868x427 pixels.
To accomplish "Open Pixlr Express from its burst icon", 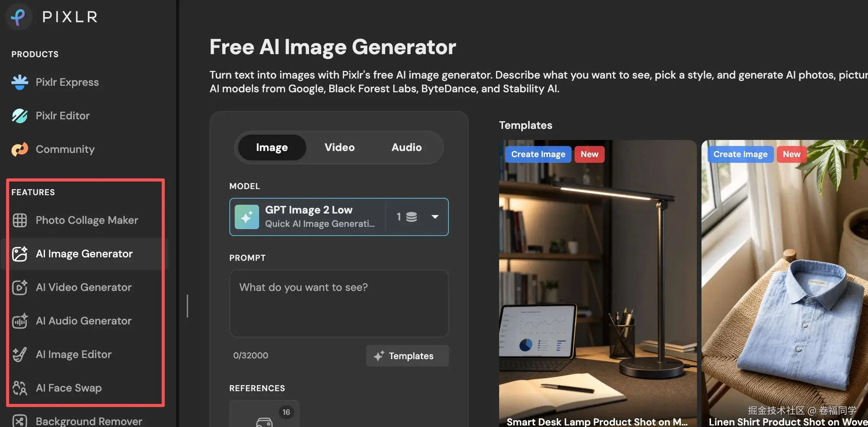I will 20,82.
